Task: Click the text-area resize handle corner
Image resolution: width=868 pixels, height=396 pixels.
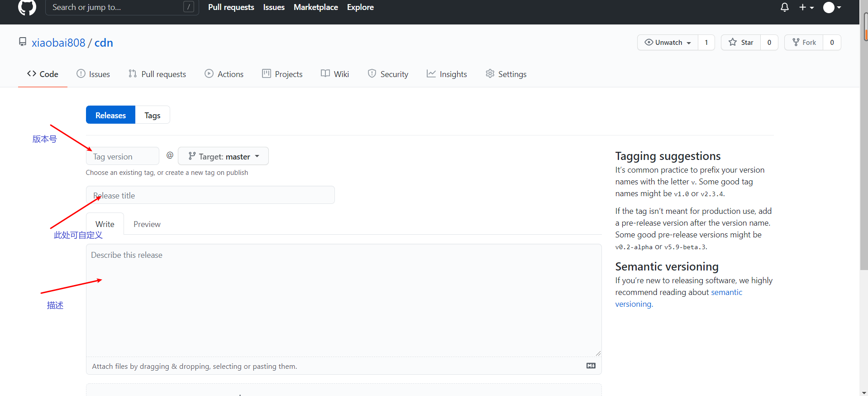Action: [598, 353]
